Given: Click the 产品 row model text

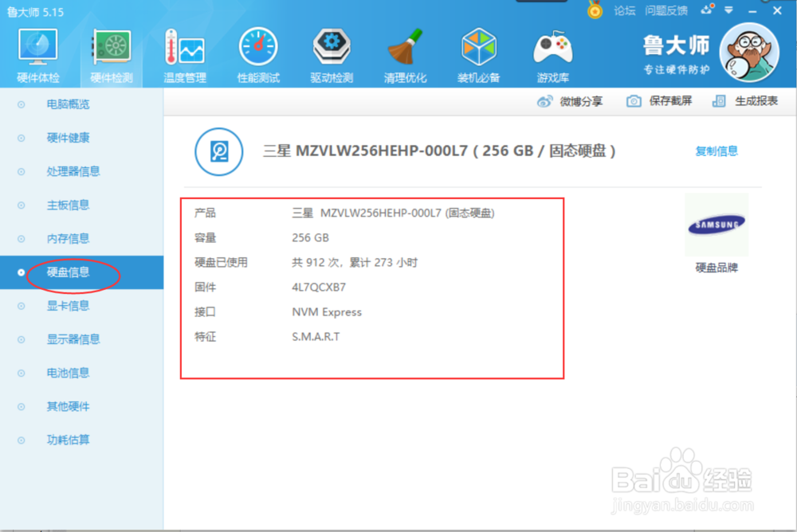Looking at the screenshot, I should pyautogui.click(x=393, y=213).
